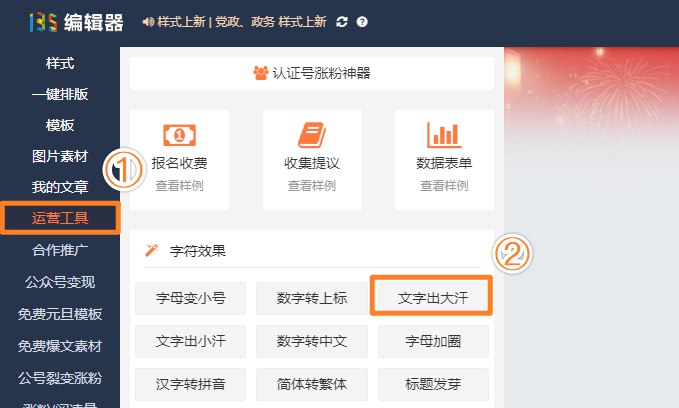This screenshot has height=408, width=679.
Task: Apply 数字转中文 character effect
Action: (x=312, y=341)
